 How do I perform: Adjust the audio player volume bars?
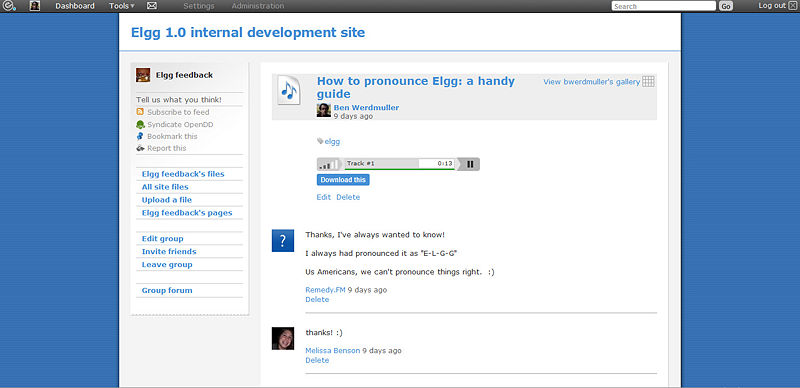(330, 164)
